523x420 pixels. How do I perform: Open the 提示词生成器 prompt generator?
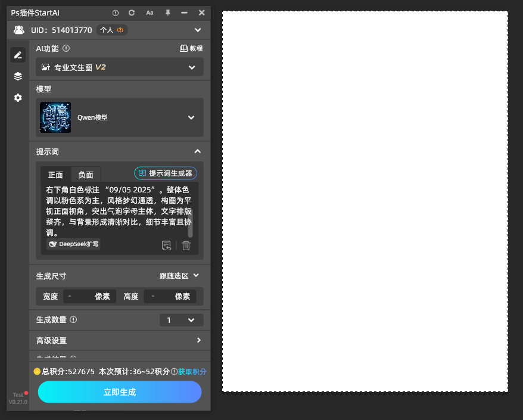click(x=165, y=173)
